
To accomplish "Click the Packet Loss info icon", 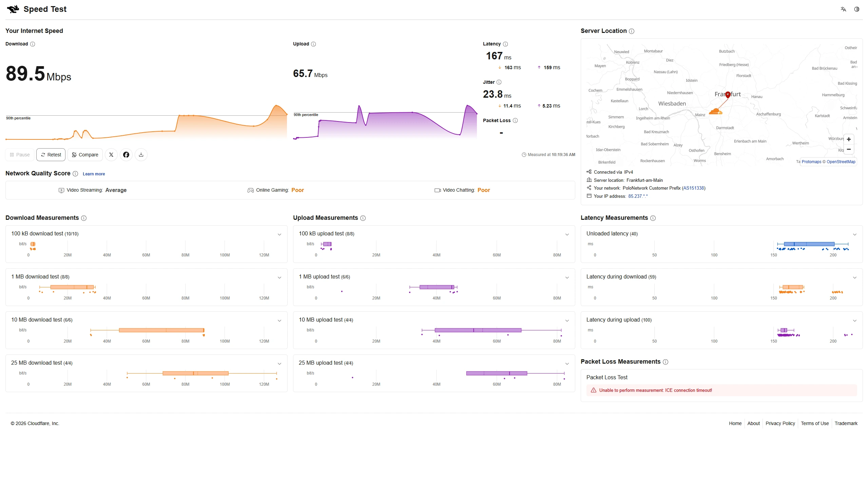I will 515,121.
